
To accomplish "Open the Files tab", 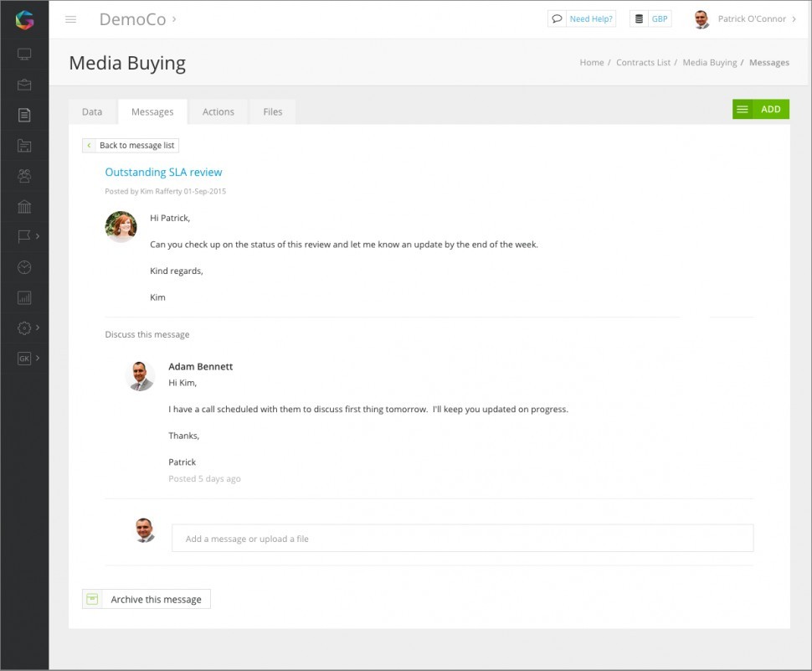I will (273, 111).
